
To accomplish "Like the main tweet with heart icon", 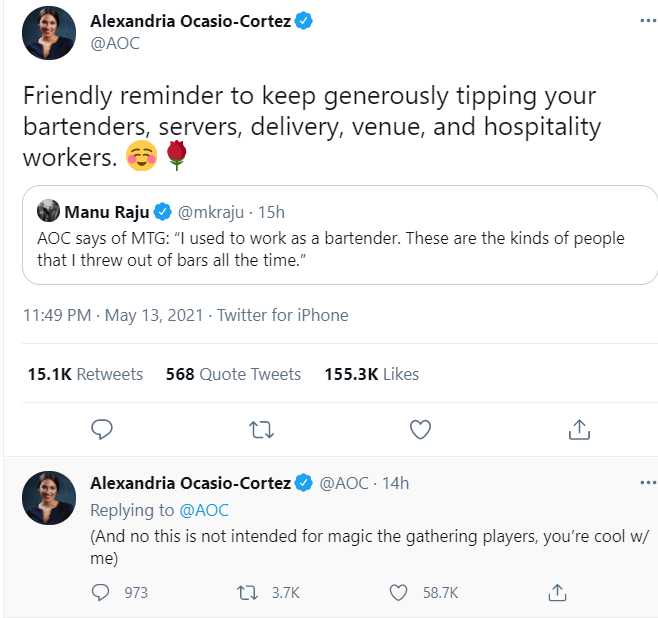I will pos(421,429).
